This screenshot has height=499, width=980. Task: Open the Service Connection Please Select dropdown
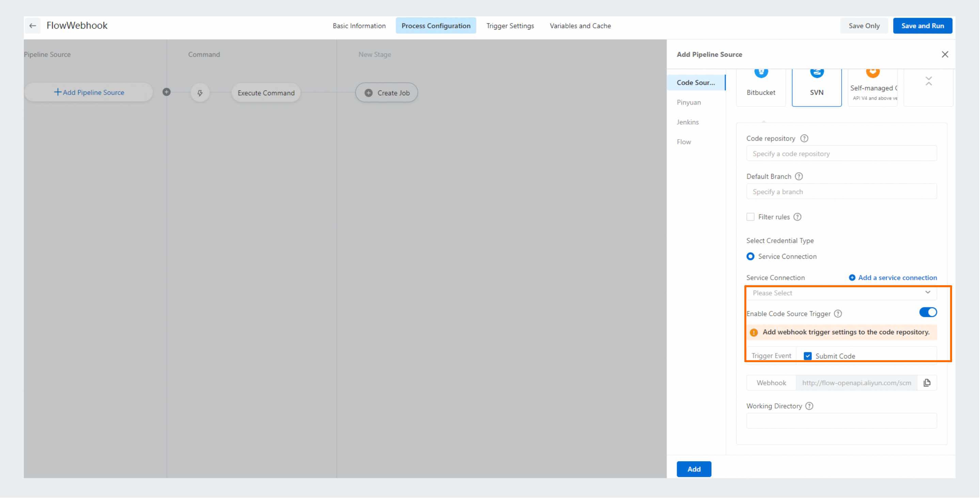click(841, 293)
